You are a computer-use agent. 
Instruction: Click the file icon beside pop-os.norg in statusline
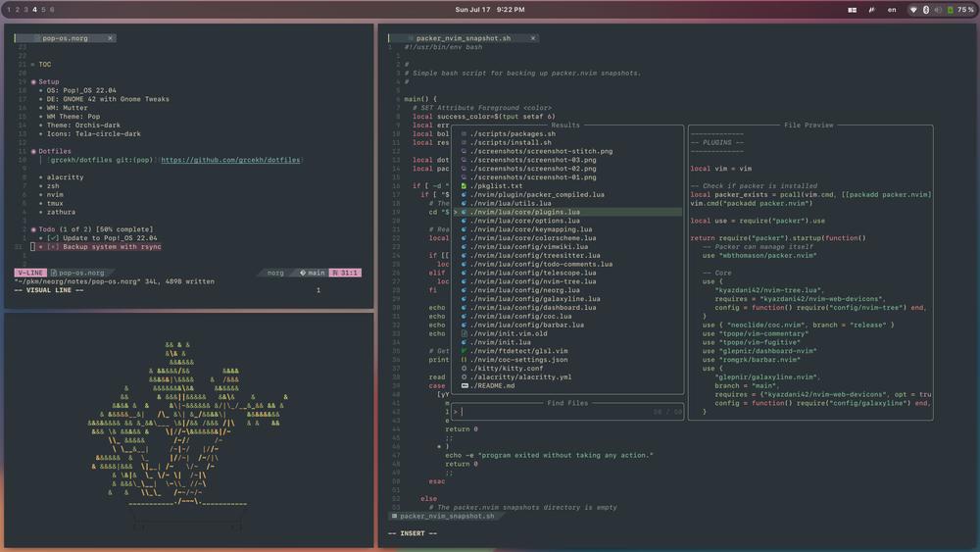54,274
